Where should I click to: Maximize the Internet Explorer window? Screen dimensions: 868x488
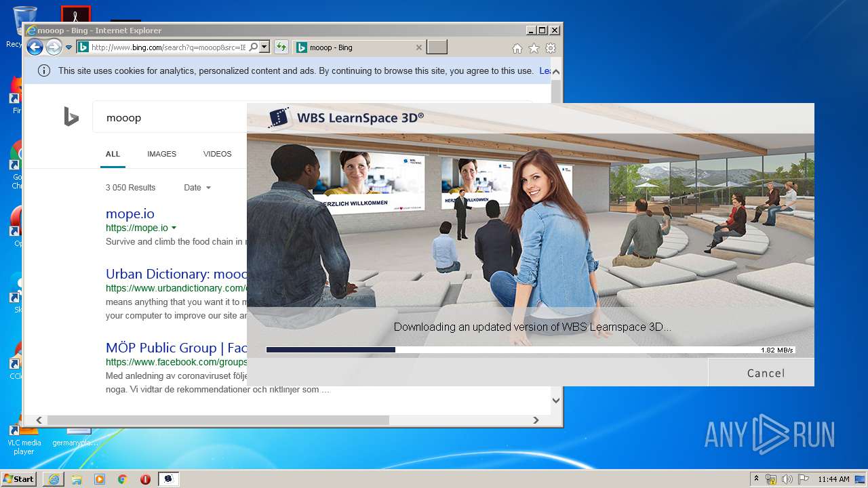pyautogui.click(x=542, y=30)
